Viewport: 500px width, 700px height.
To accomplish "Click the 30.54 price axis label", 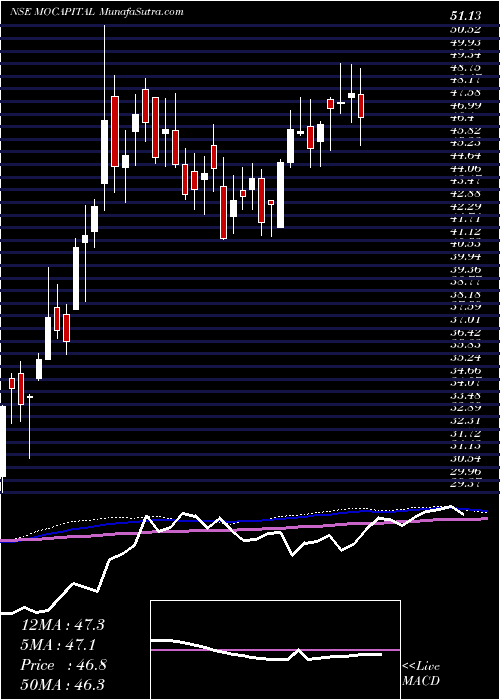I will pos(465,459).
